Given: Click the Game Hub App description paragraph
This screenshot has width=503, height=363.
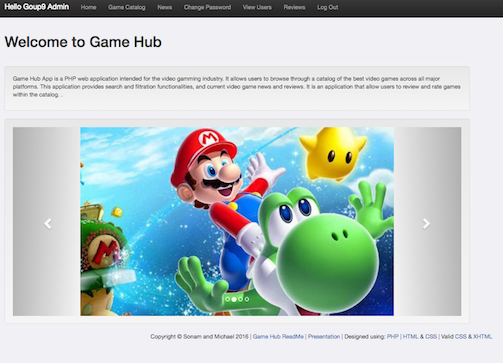Looking at the screenshot, I should [x=237, y=87].
